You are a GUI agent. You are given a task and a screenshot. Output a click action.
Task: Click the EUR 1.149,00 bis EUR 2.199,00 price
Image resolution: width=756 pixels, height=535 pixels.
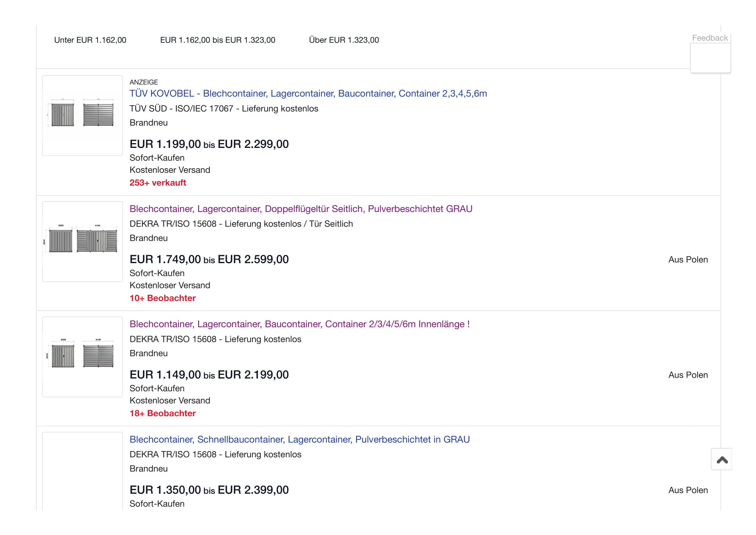[x=209, y=375]
